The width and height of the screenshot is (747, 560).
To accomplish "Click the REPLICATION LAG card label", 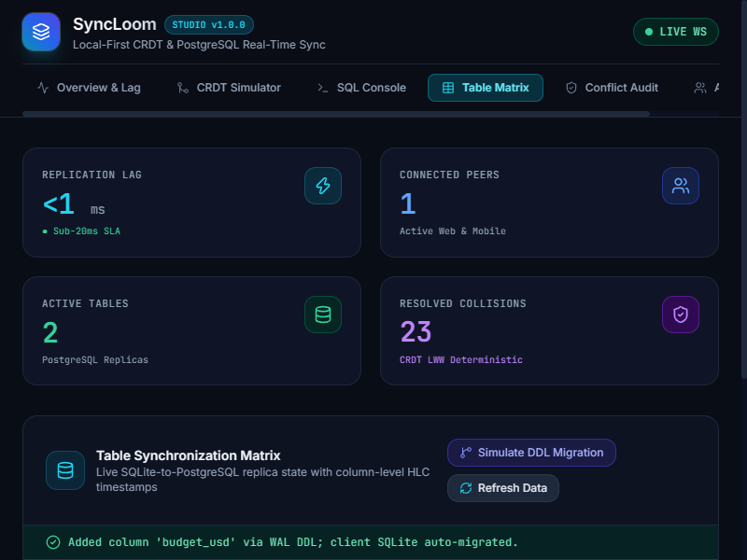I will pyautogui.click(x=92, y=175).
